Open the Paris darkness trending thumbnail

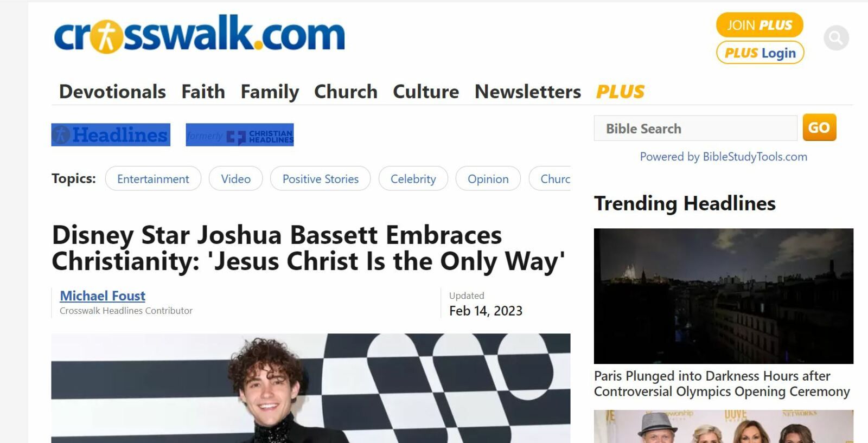tap(723, 296)
